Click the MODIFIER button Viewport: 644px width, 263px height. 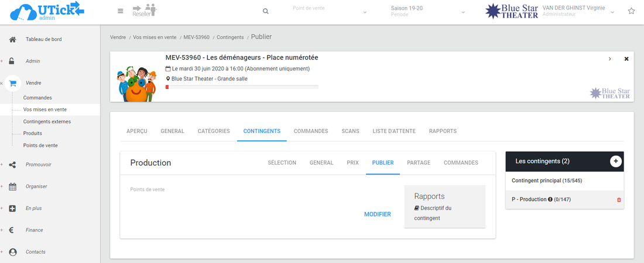[377, 214]
